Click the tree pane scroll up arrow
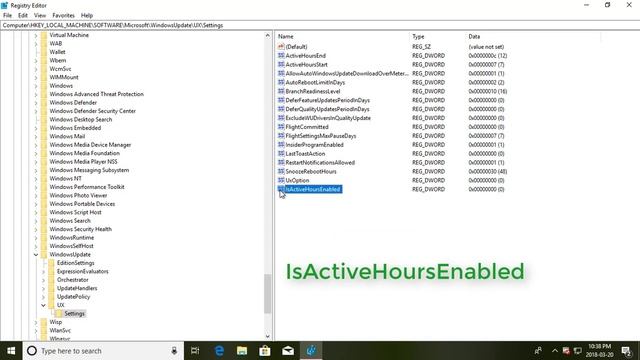This screenshot has width=640, height=360. pyautogui.click(x=267, y=36)
